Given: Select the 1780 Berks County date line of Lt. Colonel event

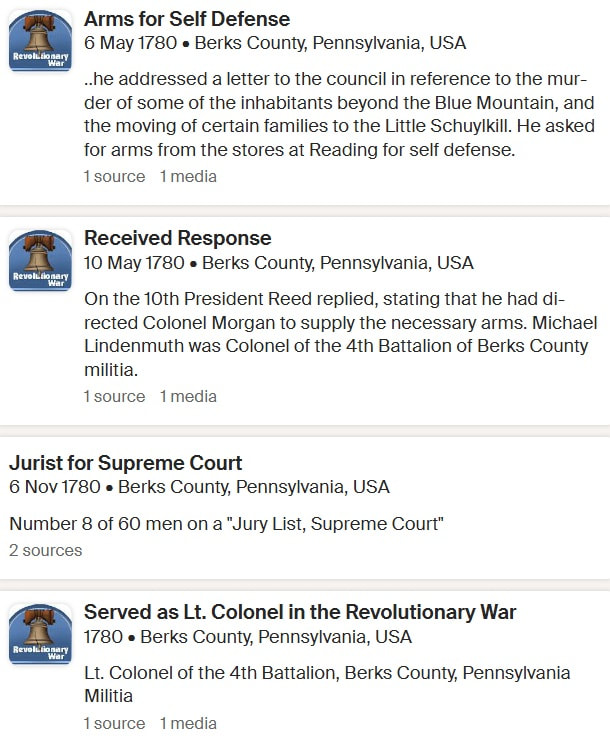Looking at the screenshot, I should (248, 637).
